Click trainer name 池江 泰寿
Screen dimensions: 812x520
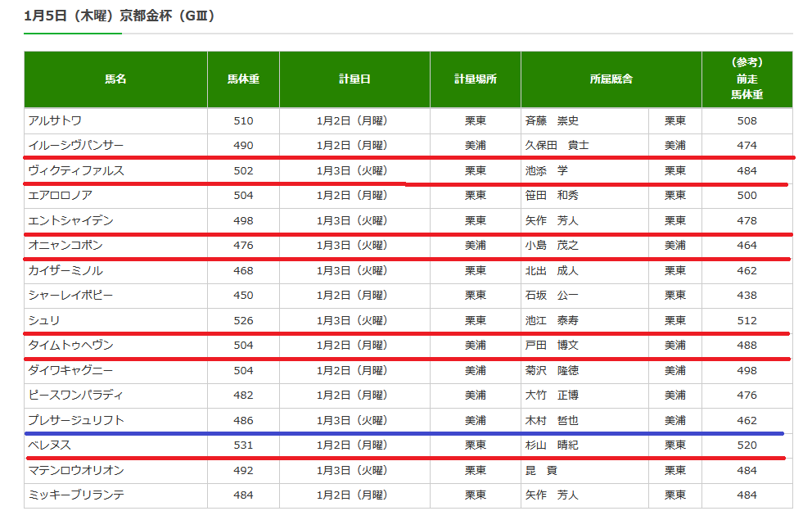552,320
